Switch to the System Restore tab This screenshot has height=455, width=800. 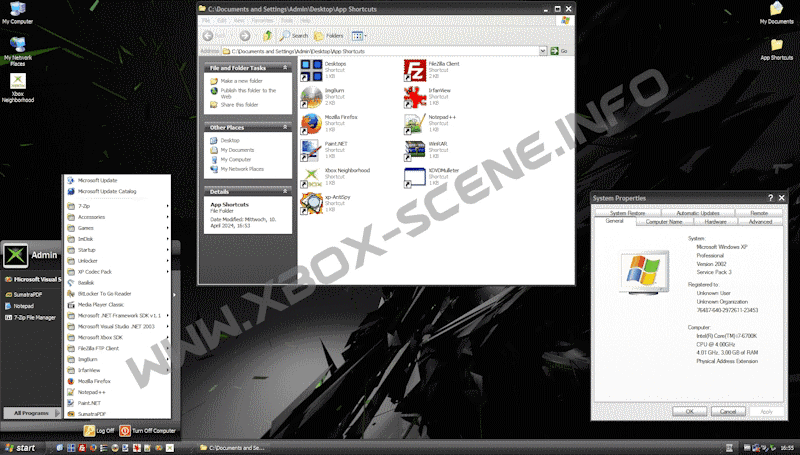628,213
